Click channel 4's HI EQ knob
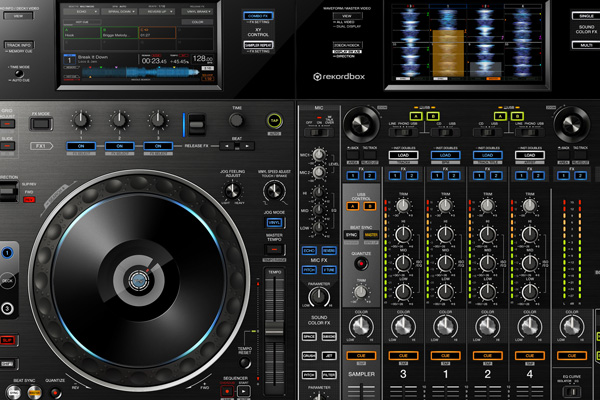Screen dimensions: 600x400 click(530, 234)
